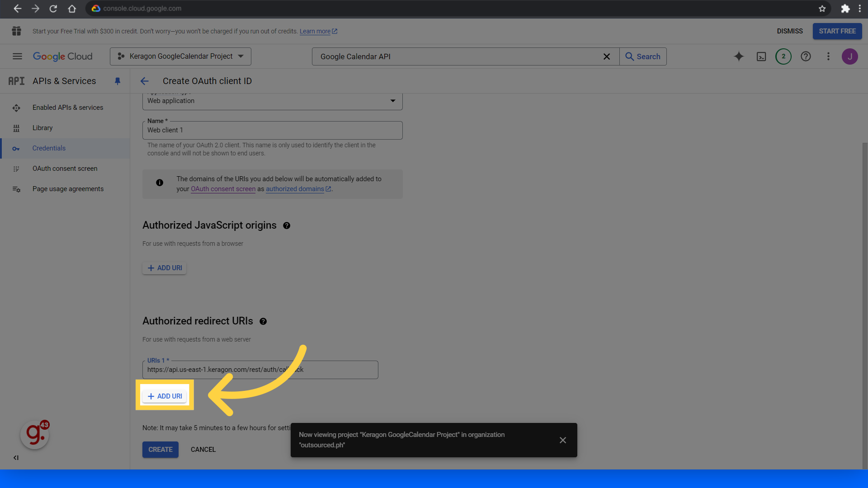Expand the Web application type dropdown

272,101
